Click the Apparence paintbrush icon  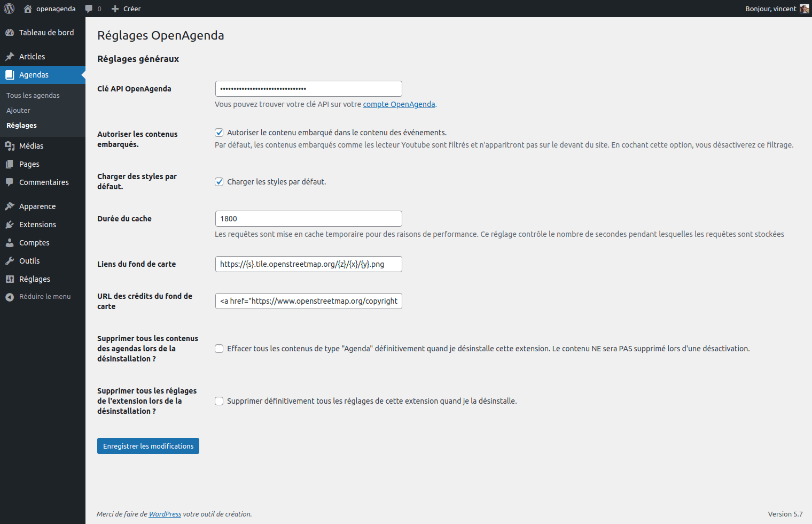(10, 206)
